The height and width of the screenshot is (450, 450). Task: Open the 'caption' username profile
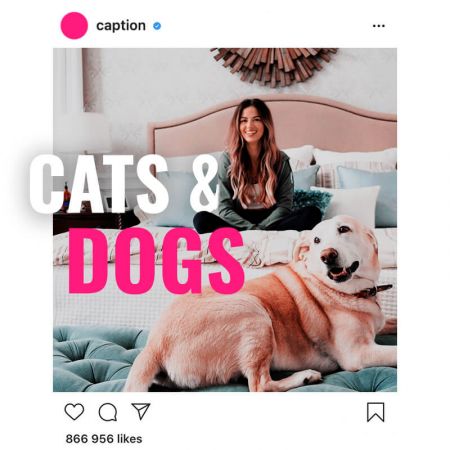121,26
